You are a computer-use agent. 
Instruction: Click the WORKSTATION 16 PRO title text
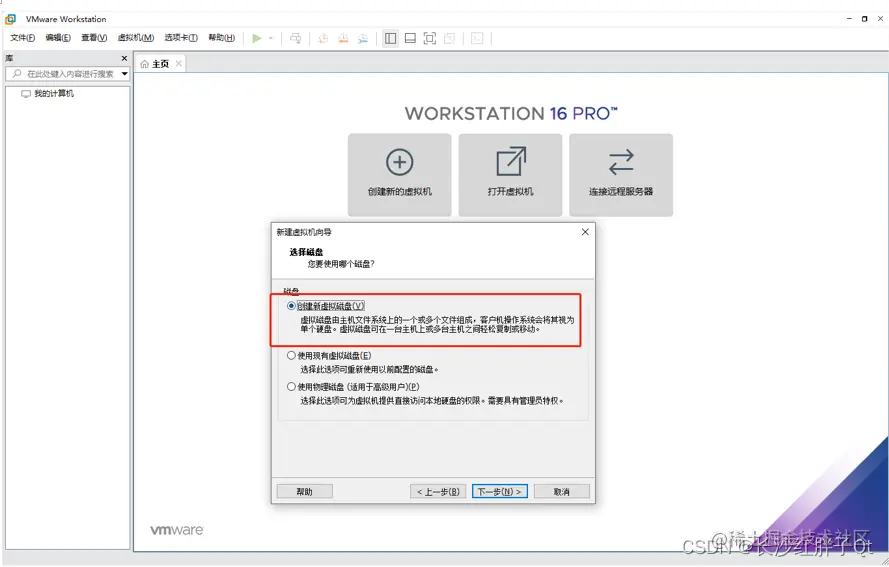(x=511, y=113)
